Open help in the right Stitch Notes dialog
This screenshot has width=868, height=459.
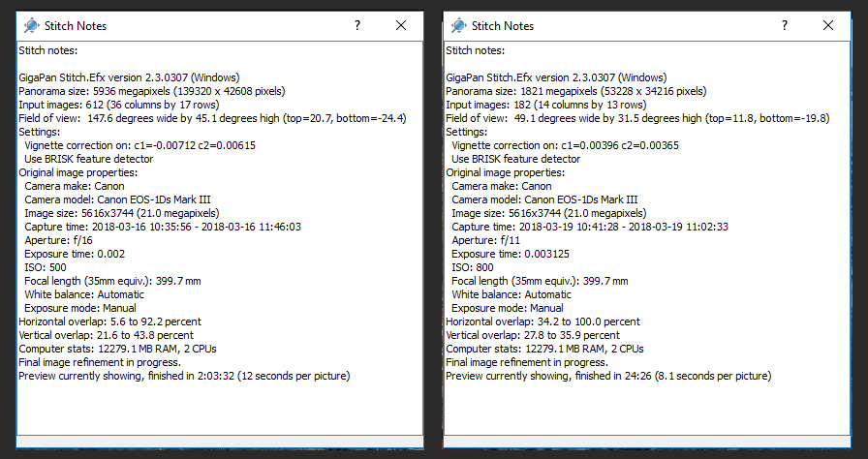coord(784,26)
